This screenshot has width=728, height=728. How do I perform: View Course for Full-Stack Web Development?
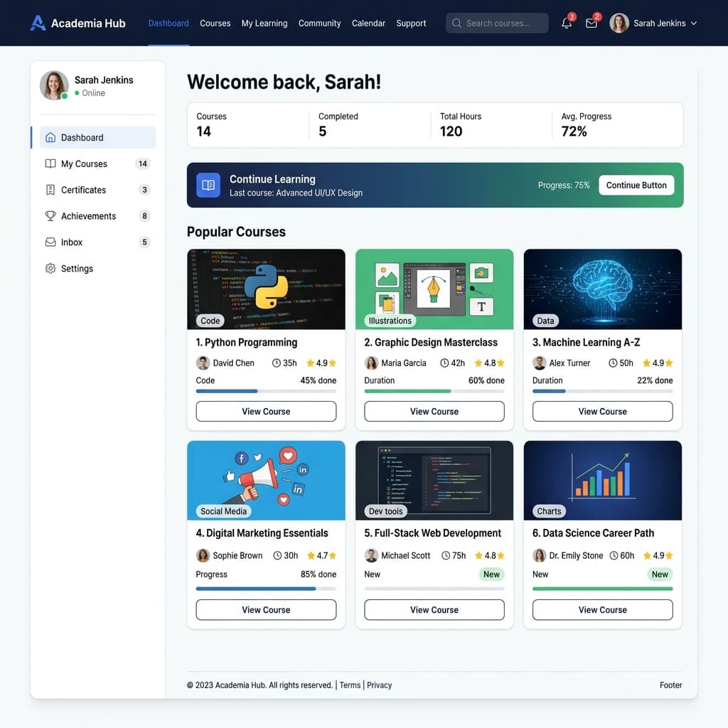point(434,609)
